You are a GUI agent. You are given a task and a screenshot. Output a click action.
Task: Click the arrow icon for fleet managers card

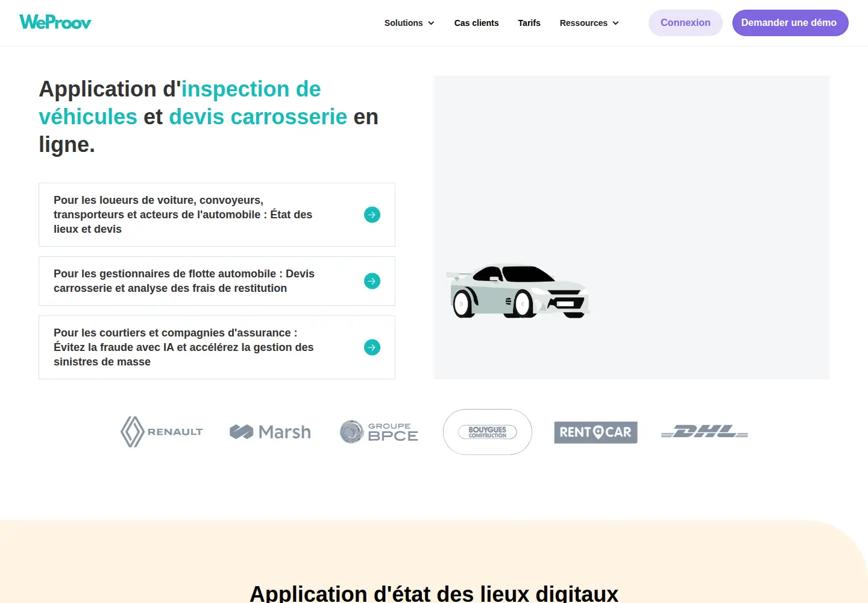(373, 281)
